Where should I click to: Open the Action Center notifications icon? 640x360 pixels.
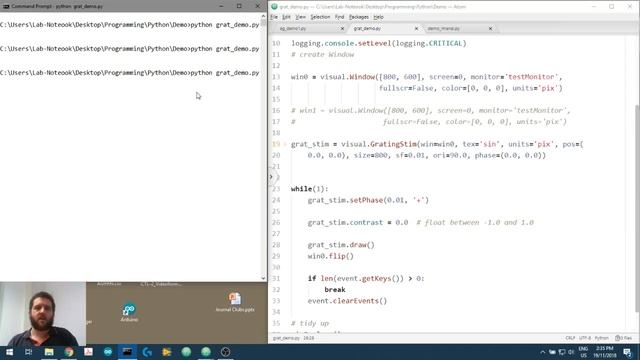628,352
